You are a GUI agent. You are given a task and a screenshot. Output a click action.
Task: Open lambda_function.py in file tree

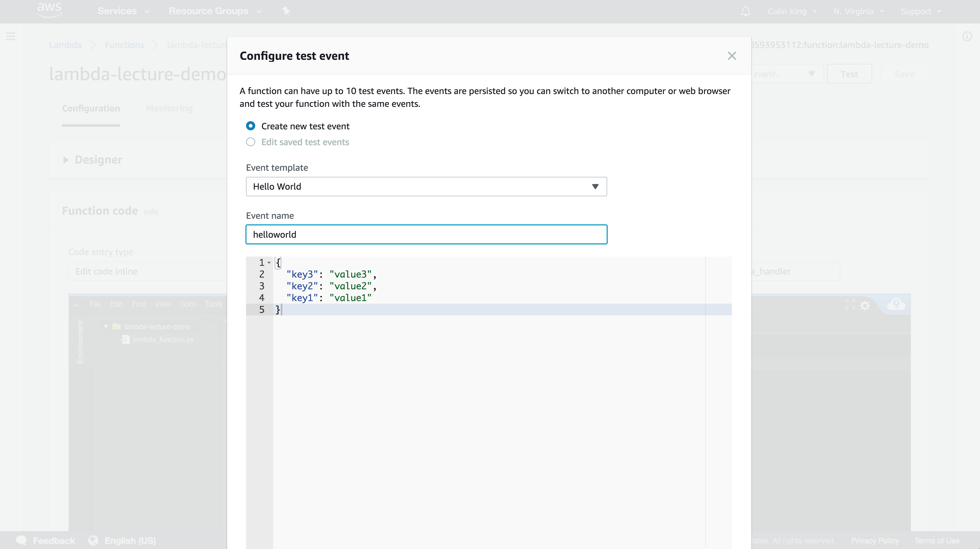click(x=163, y=339)
